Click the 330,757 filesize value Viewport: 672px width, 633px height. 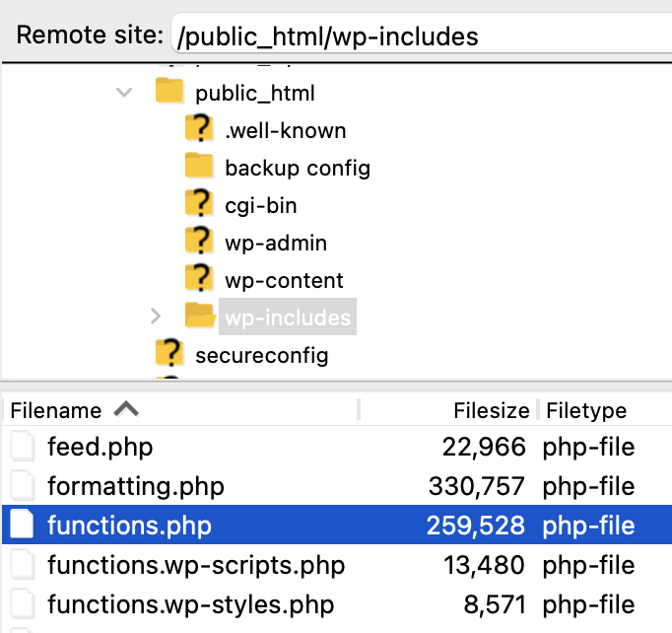[x=477, y=486]
